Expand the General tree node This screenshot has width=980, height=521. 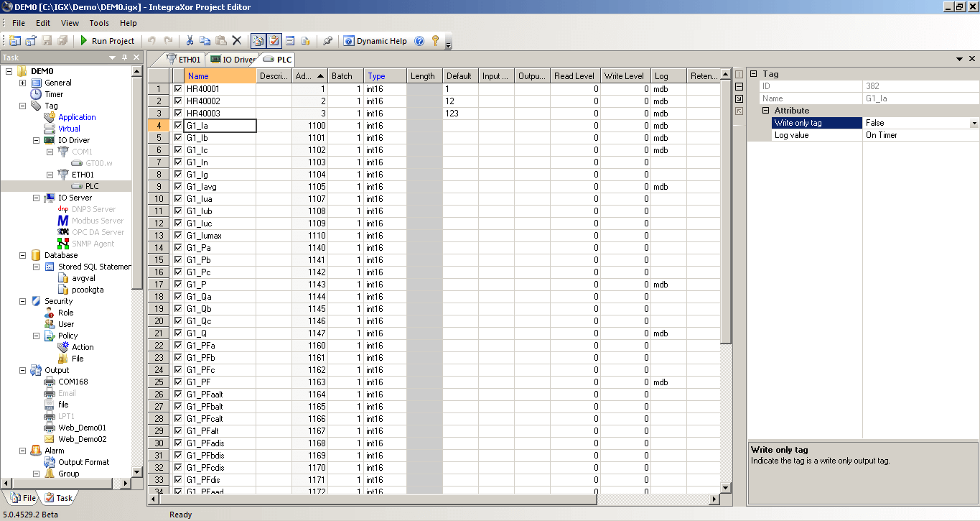pyautogui.click(x=23, y=83)
